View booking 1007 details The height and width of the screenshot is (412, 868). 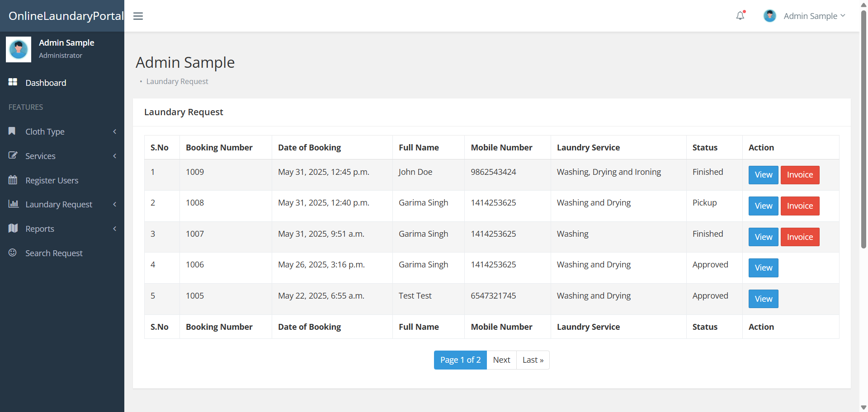(x=763, y=237)
